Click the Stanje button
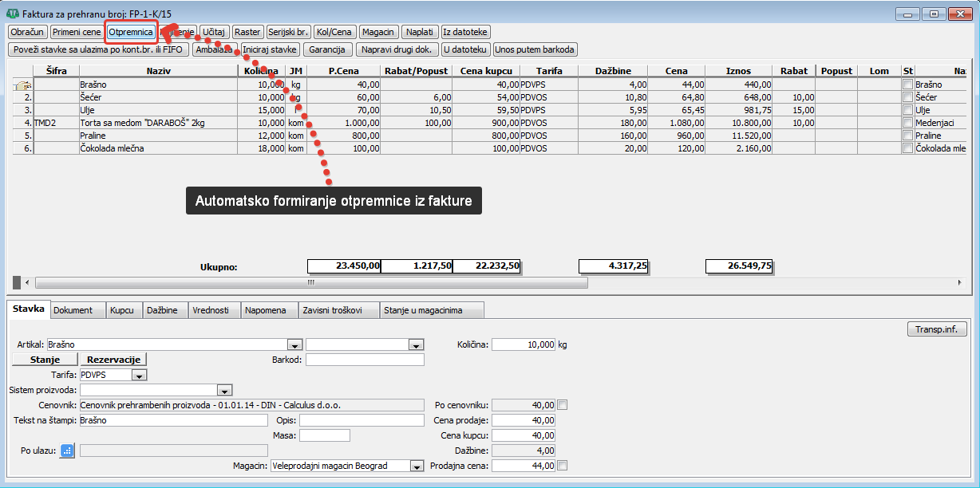The height and width of the screenshot is (488, 980). coord(45,360)
